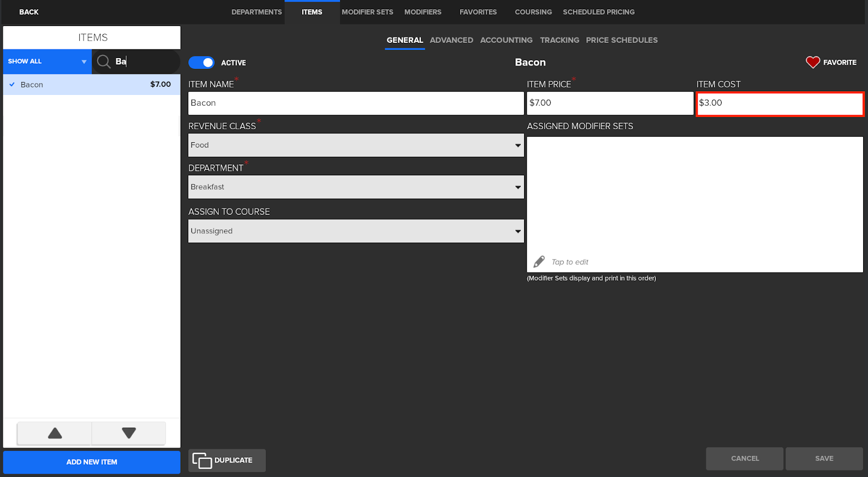The width and height of the screenshot is (868, 477).
Task: Switch to the Modifier Sets tab
Action: [367, 12]
